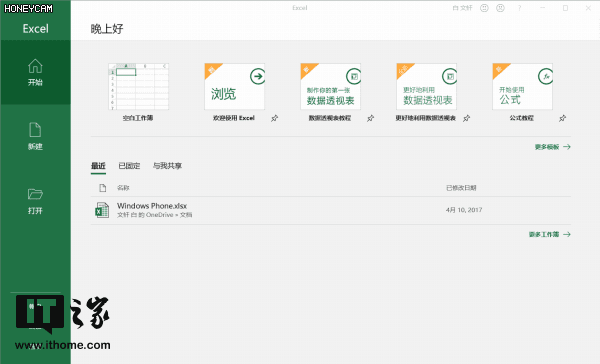Screen dimensions: 600x364
Task: Click the file type column header icon
Action: (103, 188)
